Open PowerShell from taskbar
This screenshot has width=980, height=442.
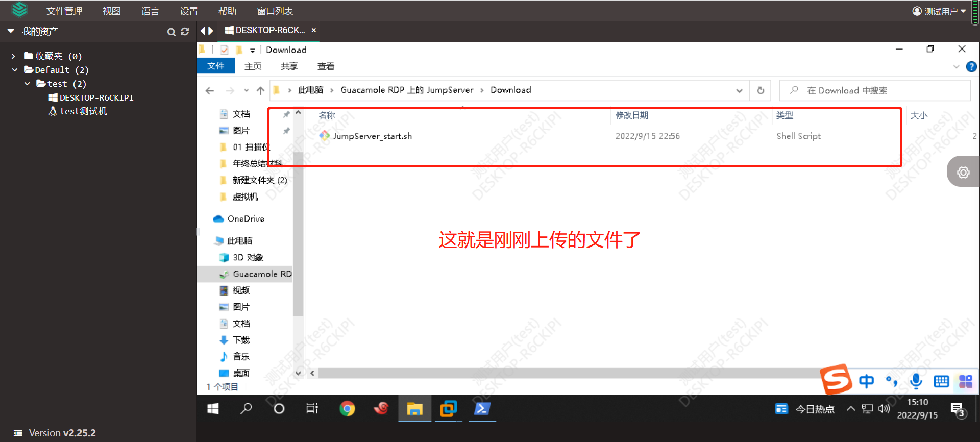pyautogui.click(x=482, y=409)
